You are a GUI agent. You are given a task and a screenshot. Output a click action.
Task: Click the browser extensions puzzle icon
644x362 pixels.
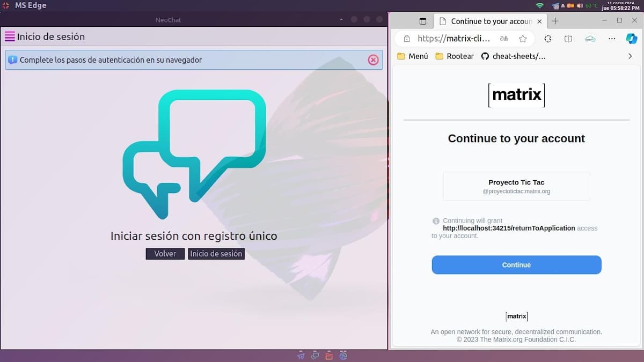(x=548, y=38)
